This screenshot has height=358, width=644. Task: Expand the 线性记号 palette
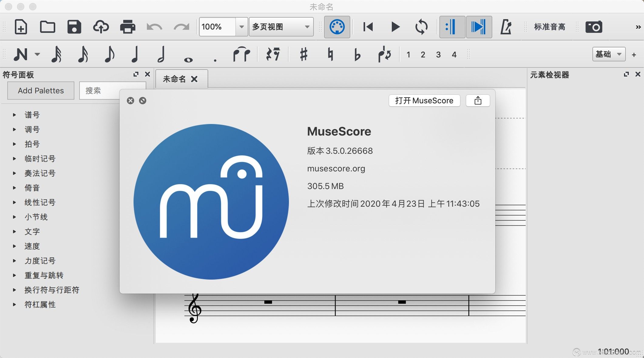pos(14,202)
